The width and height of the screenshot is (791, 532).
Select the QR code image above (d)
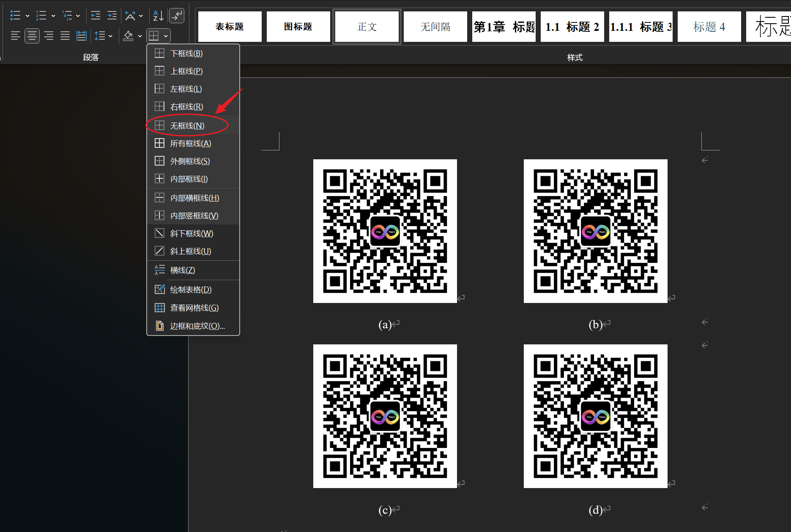[596, 416]
